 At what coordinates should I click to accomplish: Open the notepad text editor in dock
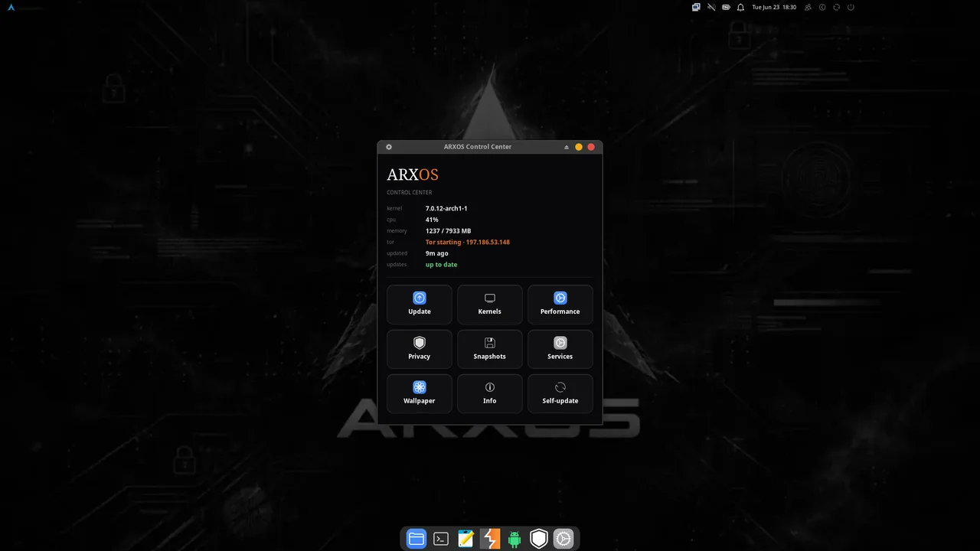pos(465,539)
